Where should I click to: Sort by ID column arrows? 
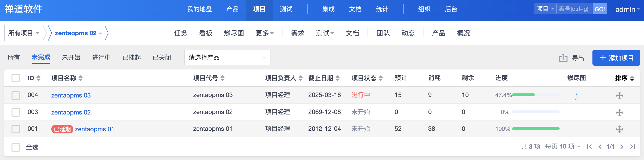pyautogui.click(x=38, y=78)
